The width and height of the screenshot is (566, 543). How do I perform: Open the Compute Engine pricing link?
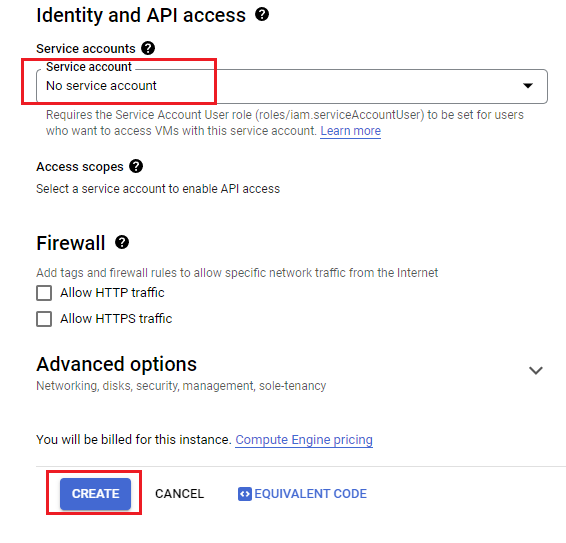304,440
